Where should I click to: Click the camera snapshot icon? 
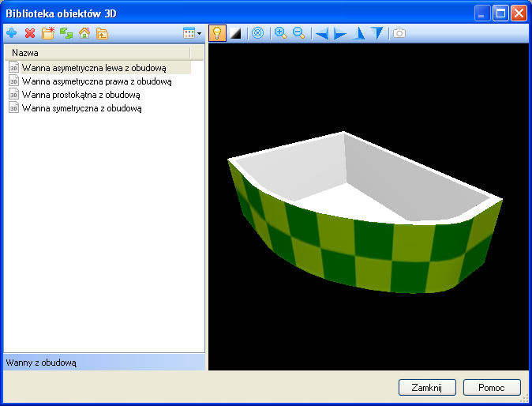pos(400,33)
